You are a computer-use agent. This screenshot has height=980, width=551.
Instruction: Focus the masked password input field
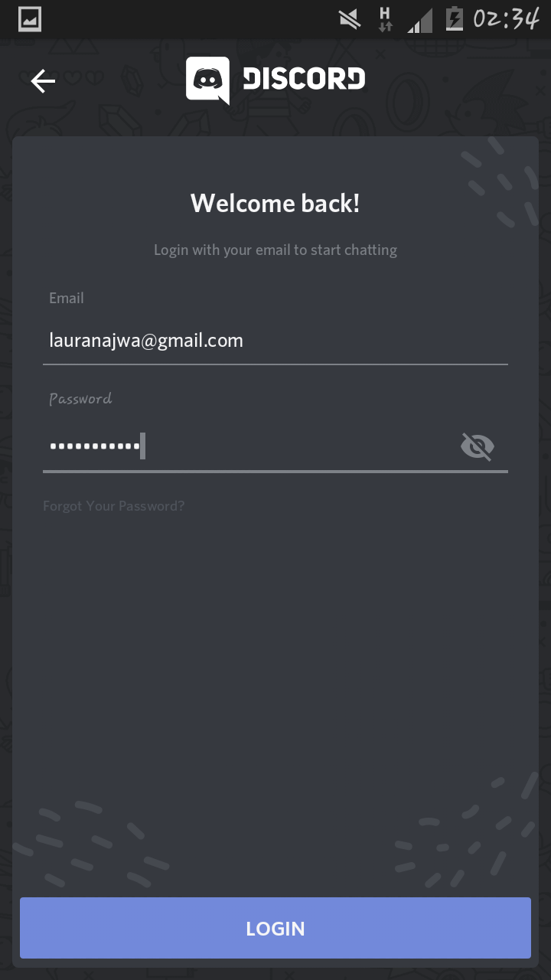pyautogui.click(x=248, y=446)
